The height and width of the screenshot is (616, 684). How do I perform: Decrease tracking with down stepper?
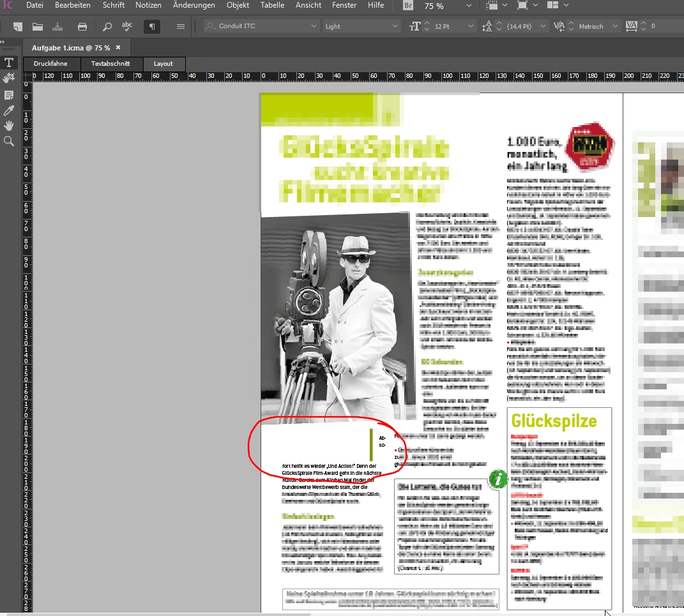click(x=643, y=29)
